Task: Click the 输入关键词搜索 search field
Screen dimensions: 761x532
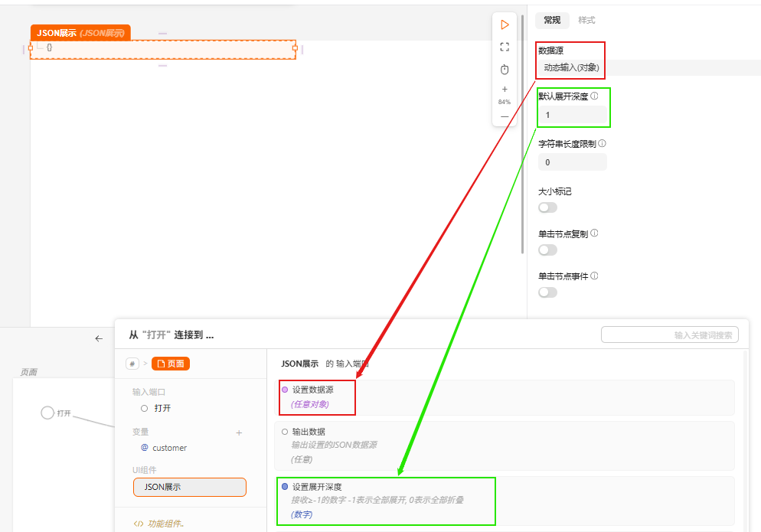Action: 669,335
